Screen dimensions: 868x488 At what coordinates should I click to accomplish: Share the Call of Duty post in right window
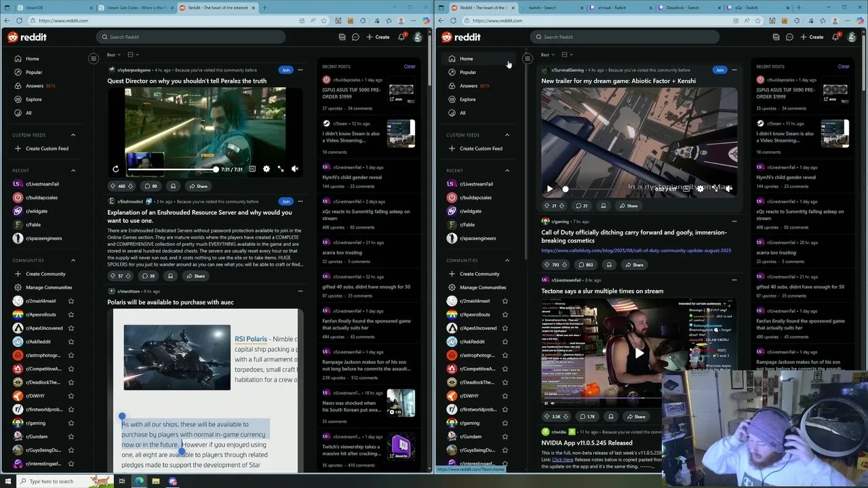click(x=634, y=265)
